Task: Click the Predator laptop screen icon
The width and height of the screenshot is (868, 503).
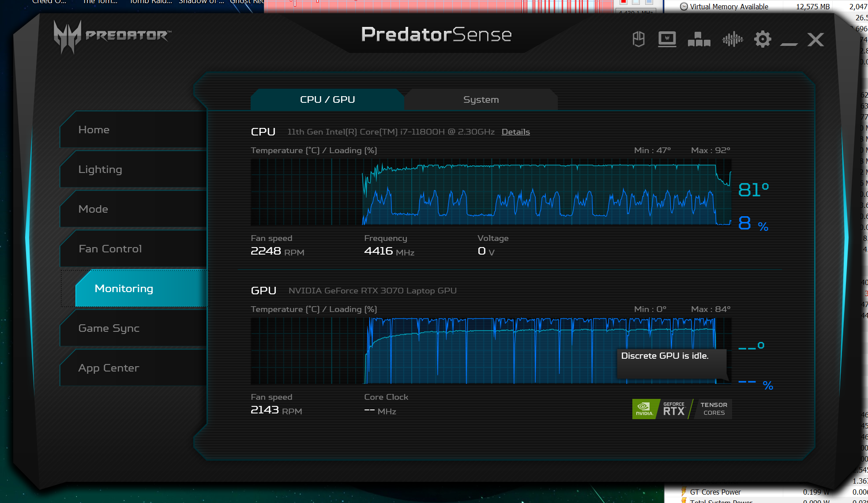Action: point(667,39)
